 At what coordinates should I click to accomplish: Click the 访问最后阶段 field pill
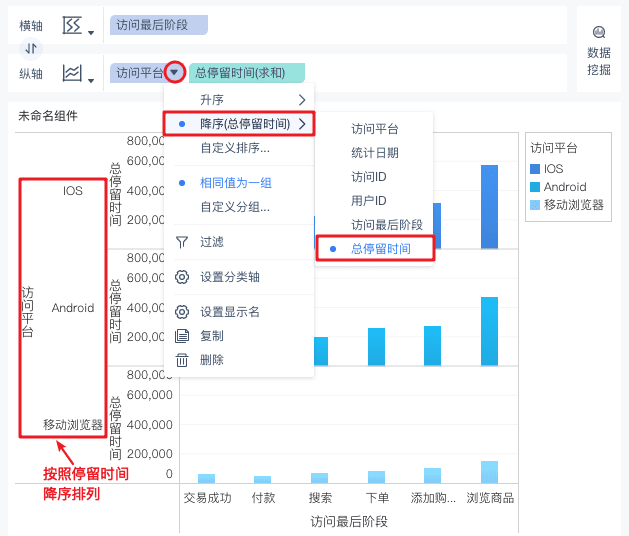[x=159, y=25]
